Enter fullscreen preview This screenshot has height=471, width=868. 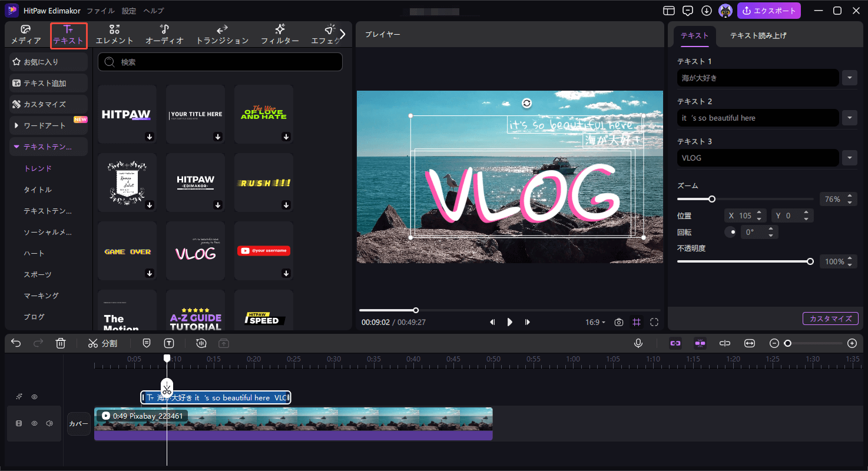click(x=654, y=322)
